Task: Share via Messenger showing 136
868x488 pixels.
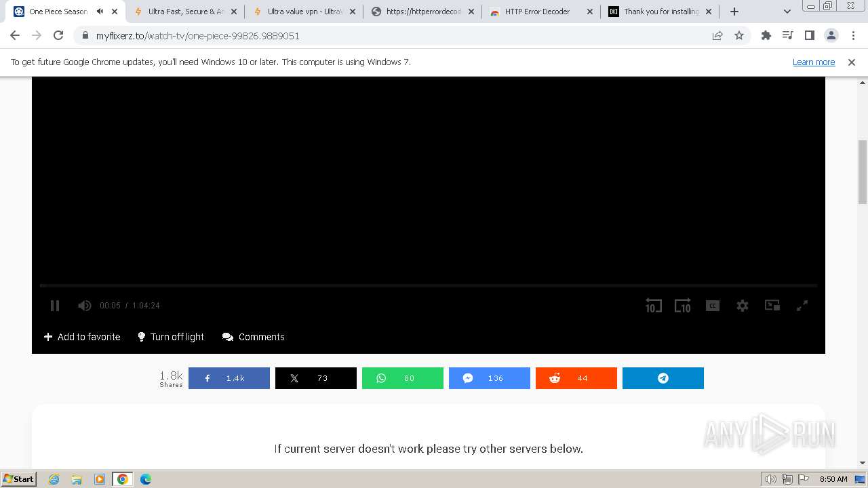Action: (490, 378)
